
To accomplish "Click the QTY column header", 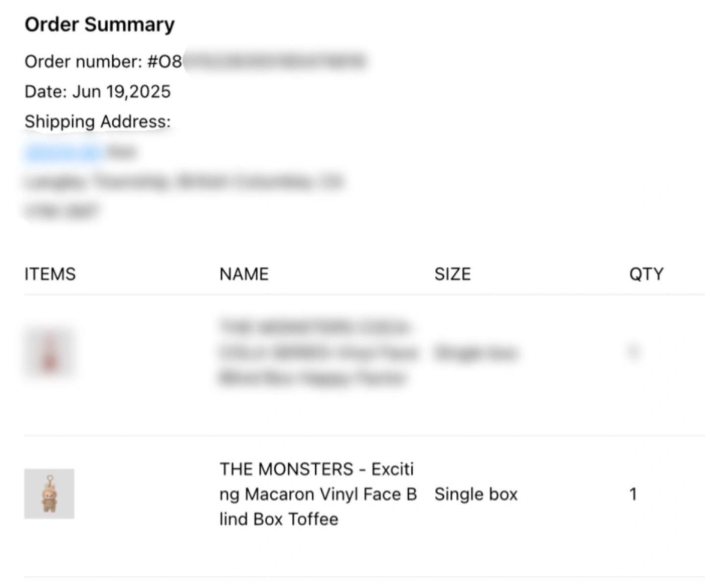I will (646, 274).
